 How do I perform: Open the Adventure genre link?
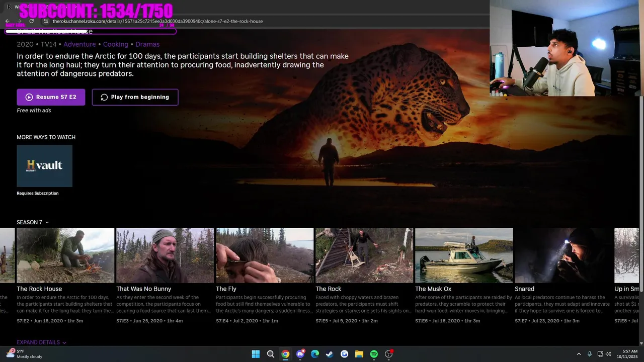[x=79, y=44]
